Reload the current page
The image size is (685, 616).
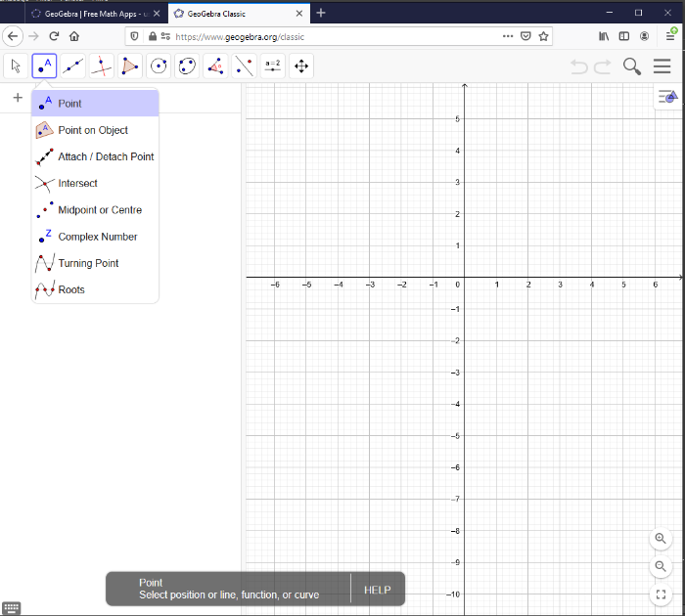(x=54, y=36)
